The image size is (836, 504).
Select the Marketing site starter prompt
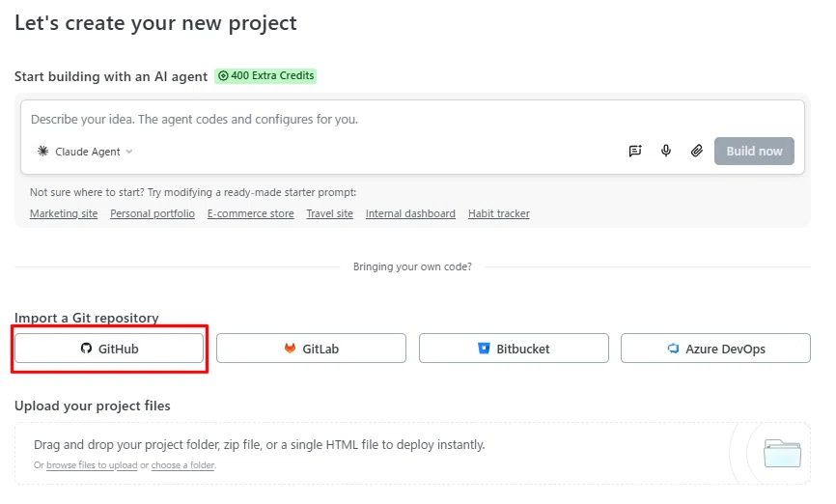[x=64, y=213]
